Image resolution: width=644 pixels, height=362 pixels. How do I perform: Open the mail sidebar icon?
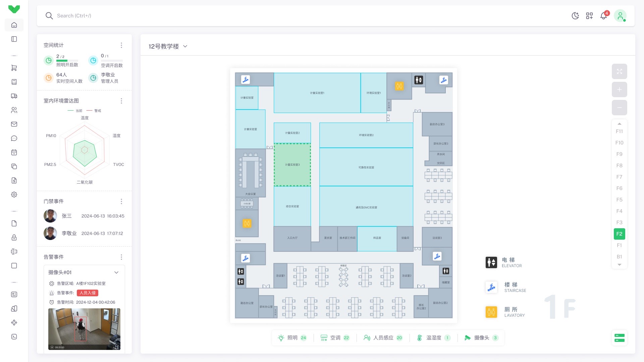[x=14, y=124]
